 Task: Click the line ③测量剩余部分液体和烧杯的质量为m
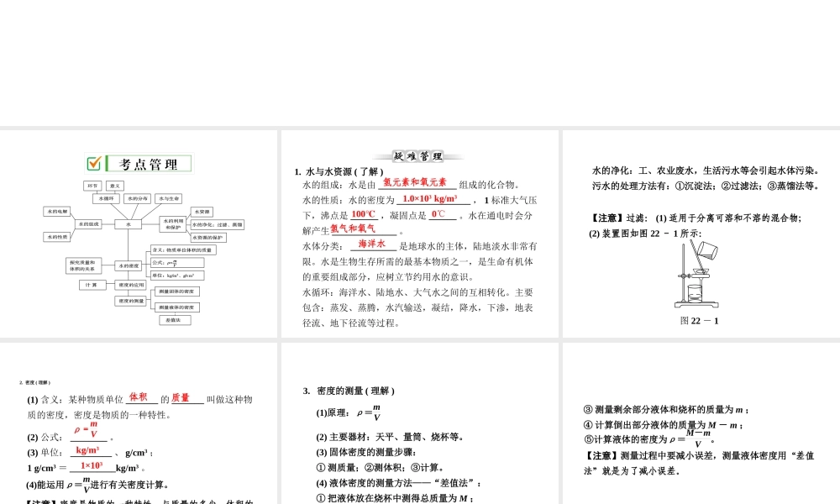pos(666,410)
